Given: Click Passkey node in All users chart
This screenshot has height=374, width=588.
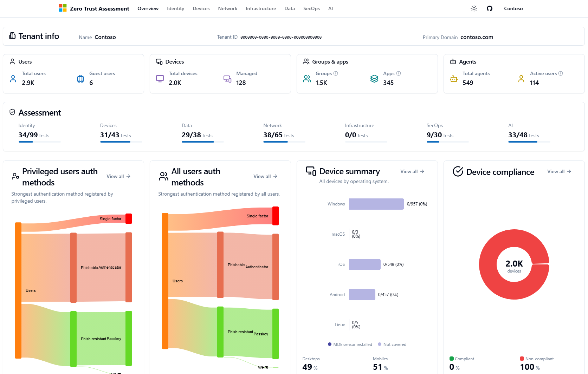Looking at the screenshot, I should pyautogui.click(x=276, y=334).
